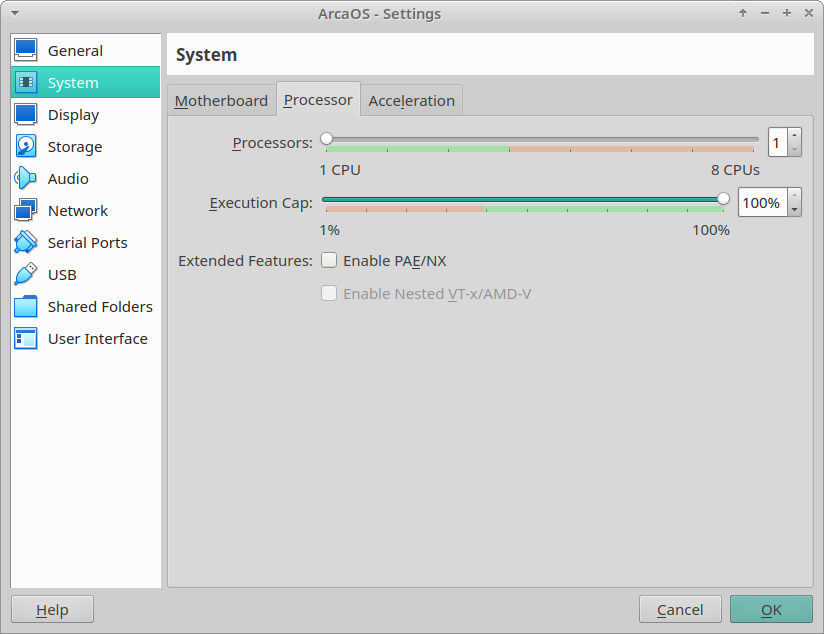Decrease Execution Cap with down arrow
824x634 pixels.
pos(794,209)
